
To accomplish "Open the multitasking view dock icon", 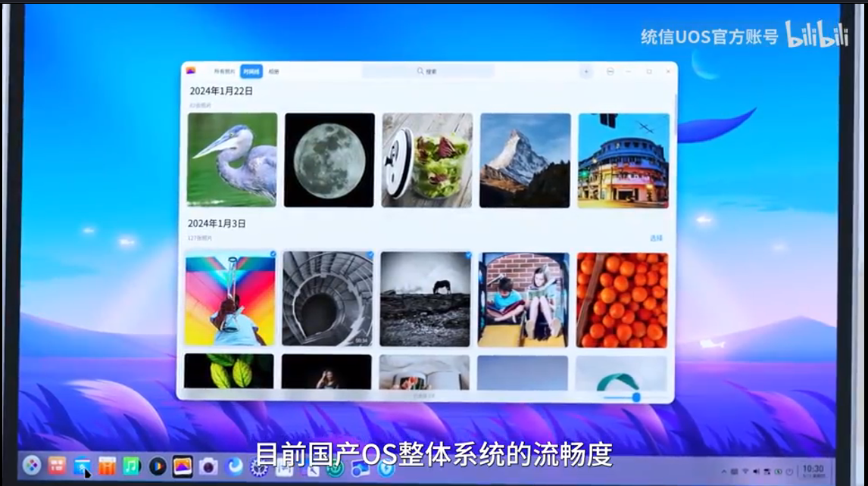I will [x=57, y=466].
